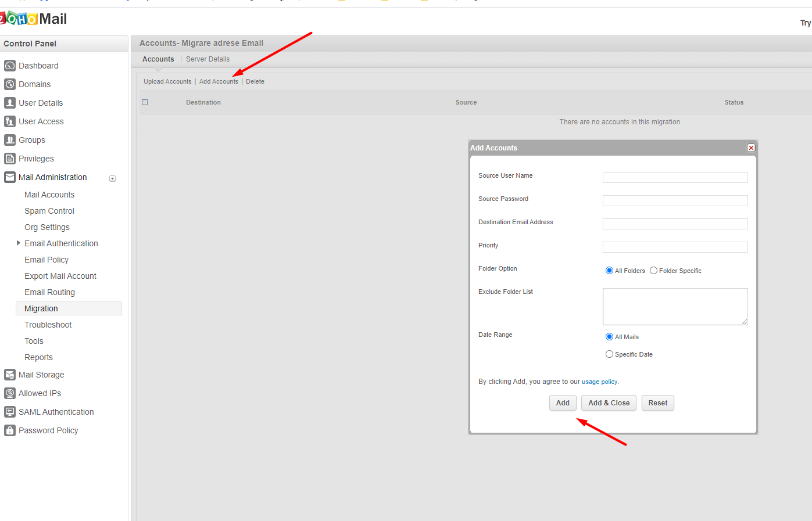Open Mail Accounts in sidebar

point(49,195)
